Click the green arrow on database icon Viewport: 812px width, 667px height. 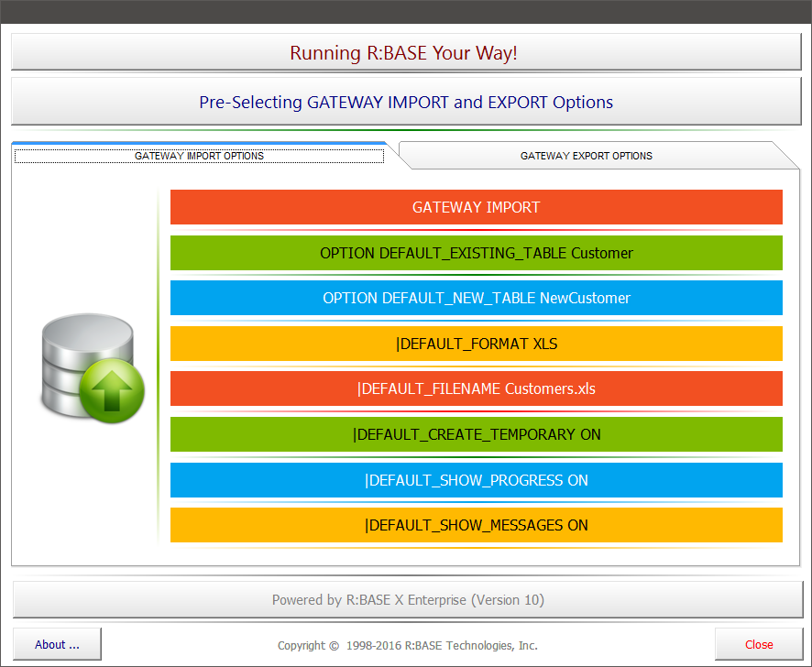pyautogui.click(x=112, y=389)
